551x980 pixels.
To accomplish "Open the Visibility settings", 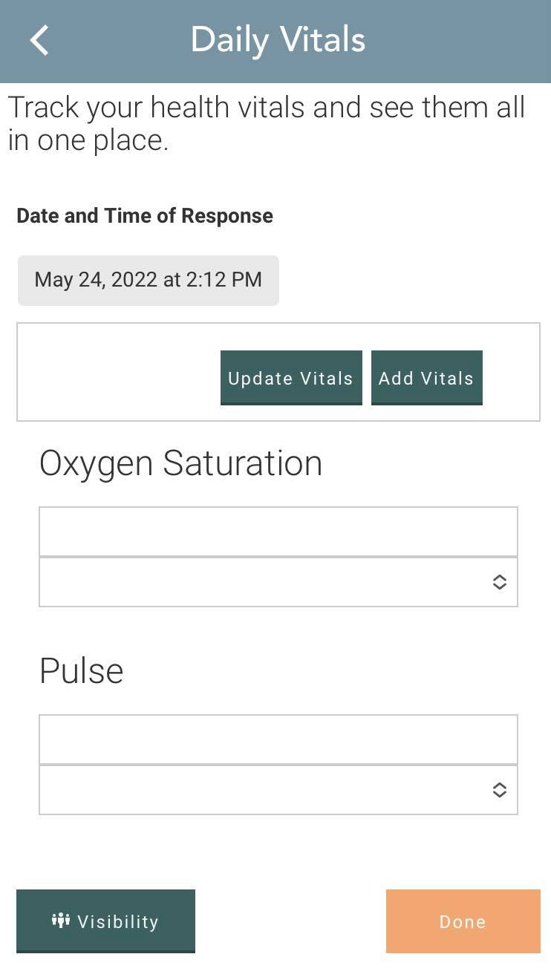I will pyautogui.click(x=105, y=921).
